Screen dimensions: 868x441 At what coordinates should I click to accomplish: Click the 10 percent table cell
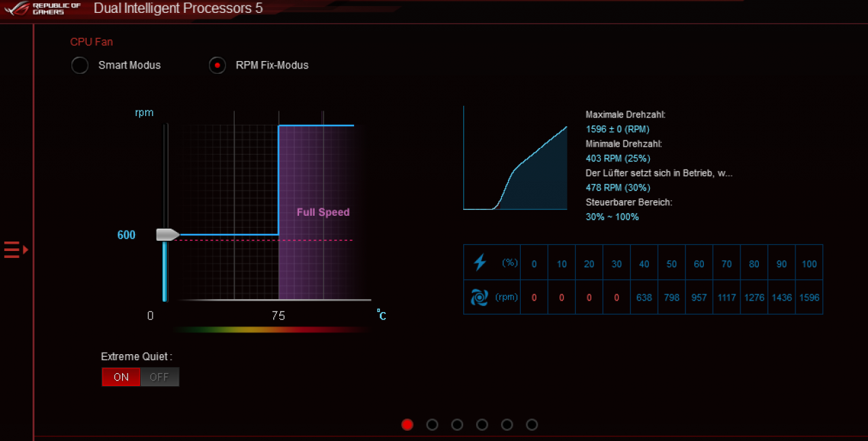click(561, 264)
